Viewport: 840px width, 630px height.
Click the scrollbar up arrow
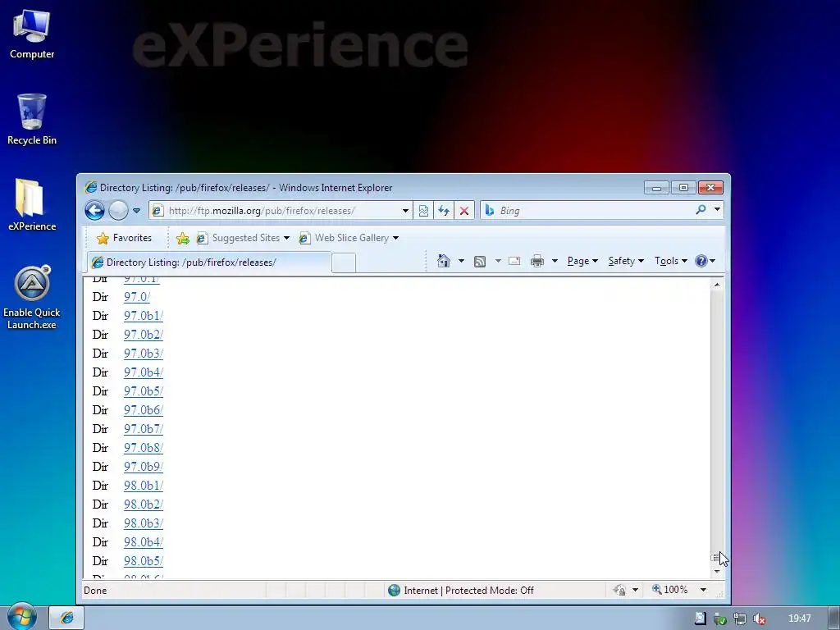717,285
